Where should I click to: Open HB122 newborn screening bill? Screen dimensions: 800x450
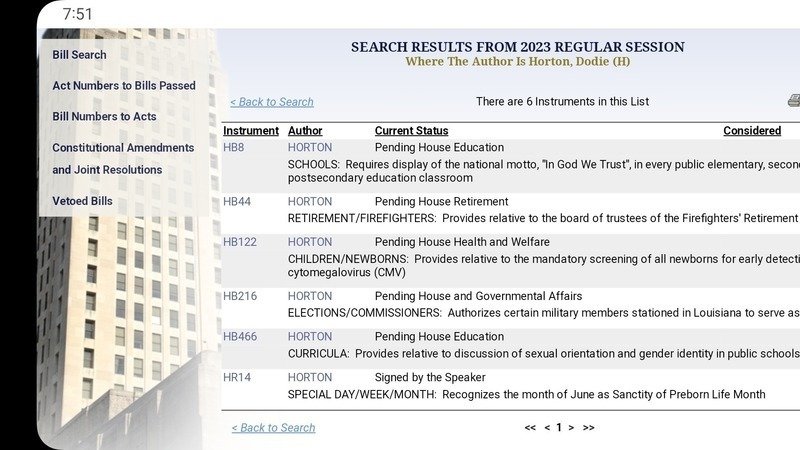pos(240,242)
